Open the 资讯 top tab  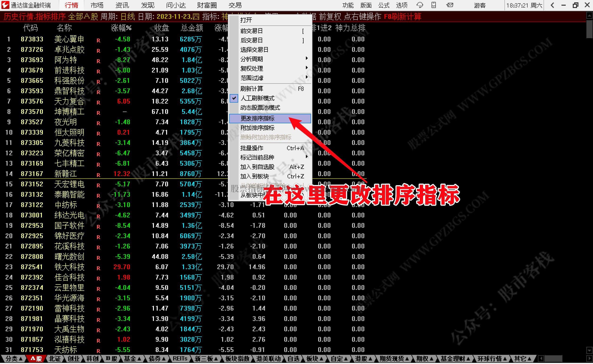pos(122,5)
